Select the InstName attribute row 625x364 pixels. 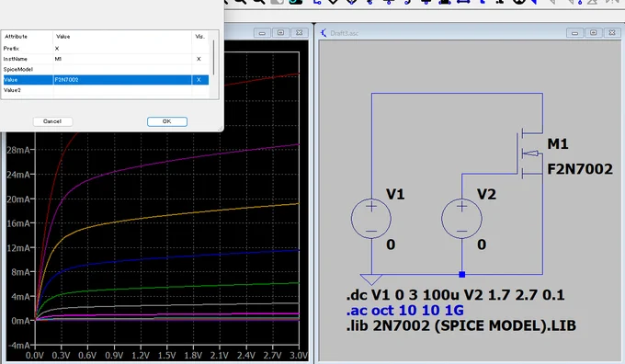106,59
